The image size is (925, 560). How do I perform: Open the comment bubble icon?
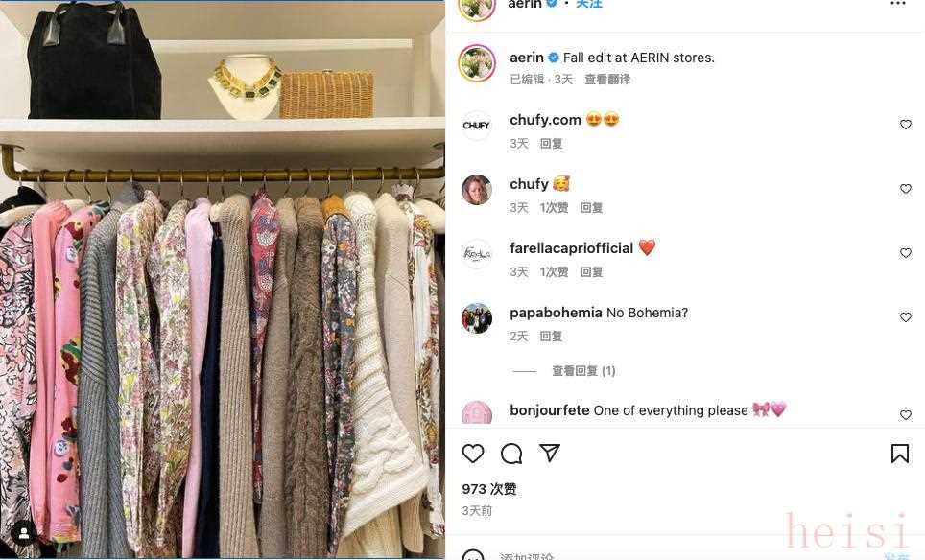click(x=511, y=454)
